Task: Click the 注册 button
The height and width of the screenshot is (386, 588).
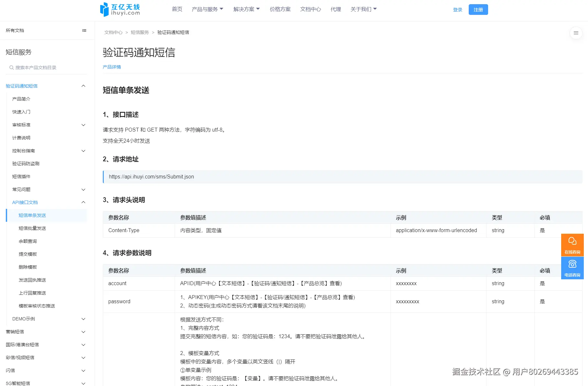Action: pos(478,10)
